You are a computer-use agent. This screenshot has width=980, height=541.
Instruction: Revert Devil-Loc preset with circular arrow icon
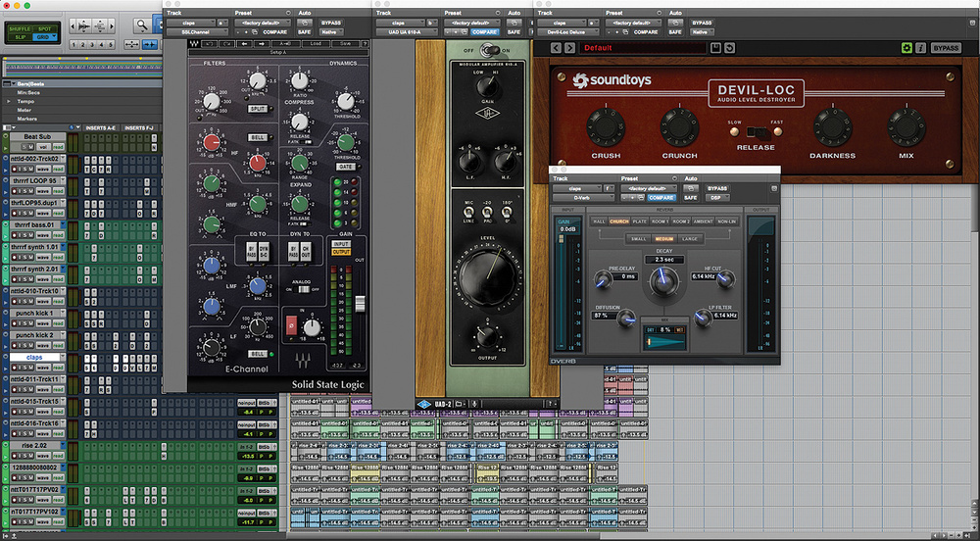tap(729, 48)
